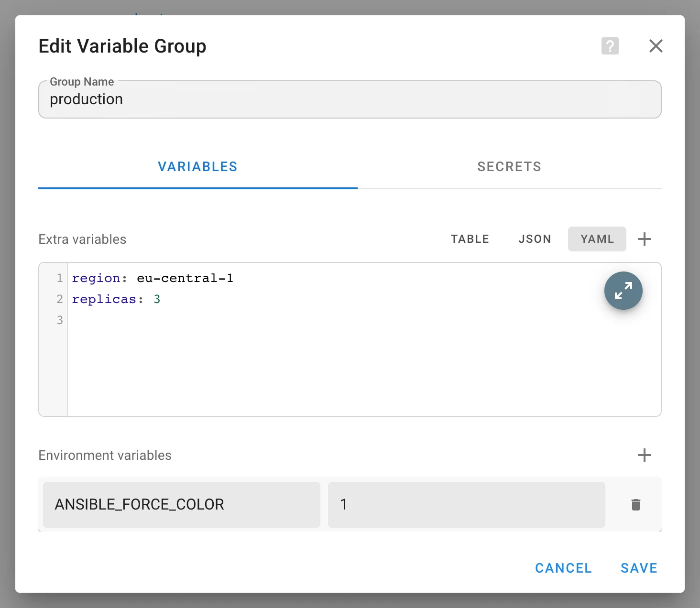Viewport: 700px width, 608px height.
Task: Select the Variables tab
Action: tap(197, 167)
